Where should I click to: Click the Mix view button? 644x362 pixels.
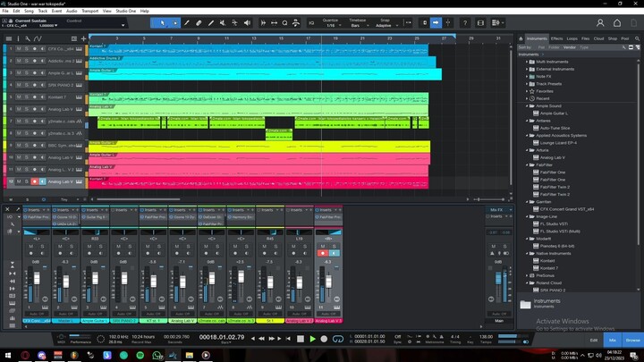(x=613, y=340)
